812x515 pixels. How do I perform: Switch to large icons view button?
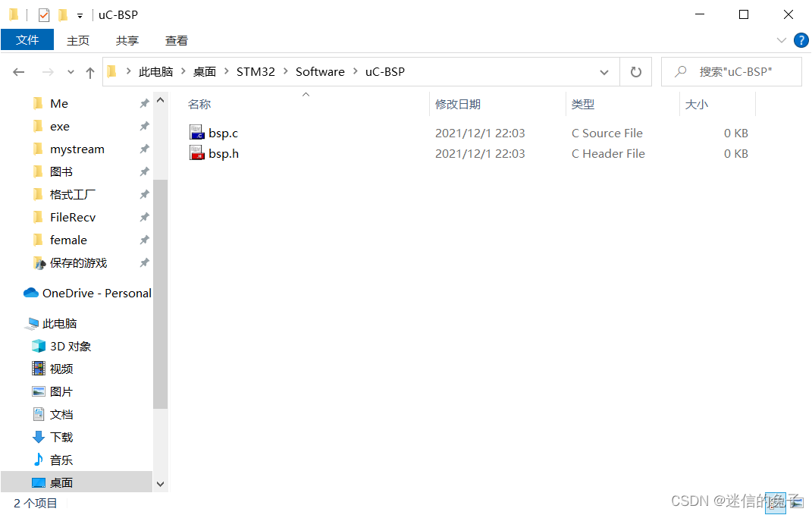point(798,503)
